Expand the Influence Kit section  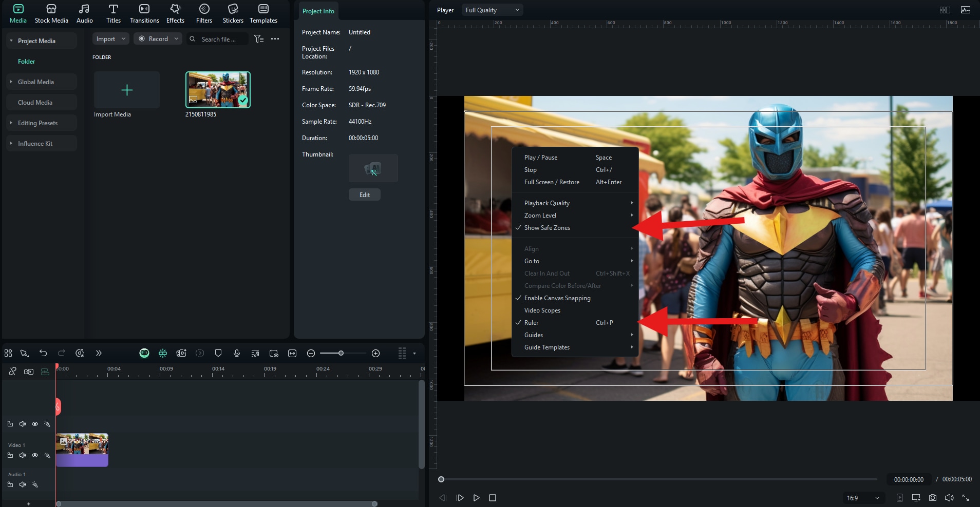11,144
